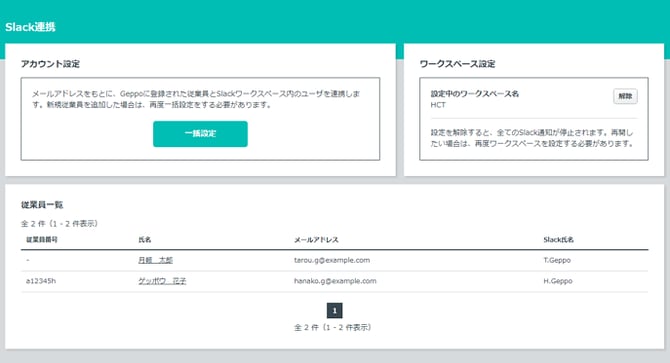This screenshot has height=363, width=670.
Task: Click the 解除 button for workspace HCT
Action: (625, 96)
